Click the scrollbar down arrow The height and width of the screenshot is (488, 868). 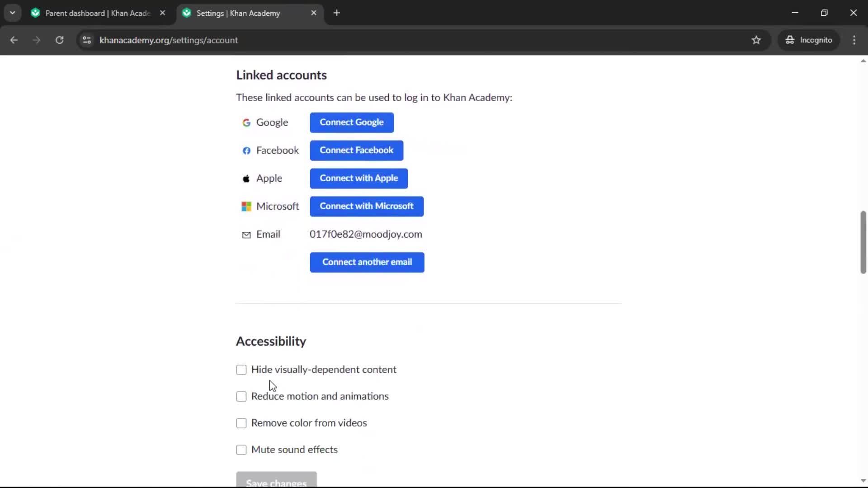[x=863, y=481]
